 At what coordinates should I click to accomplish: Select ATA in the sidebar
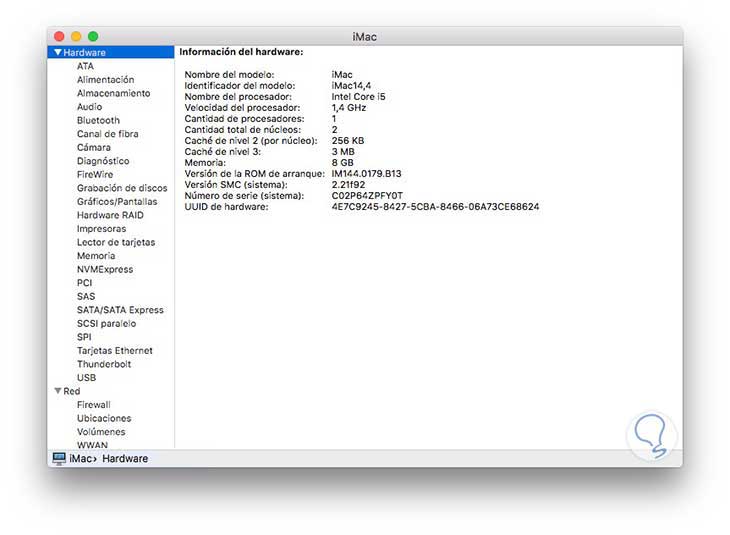tap(85, 66)
